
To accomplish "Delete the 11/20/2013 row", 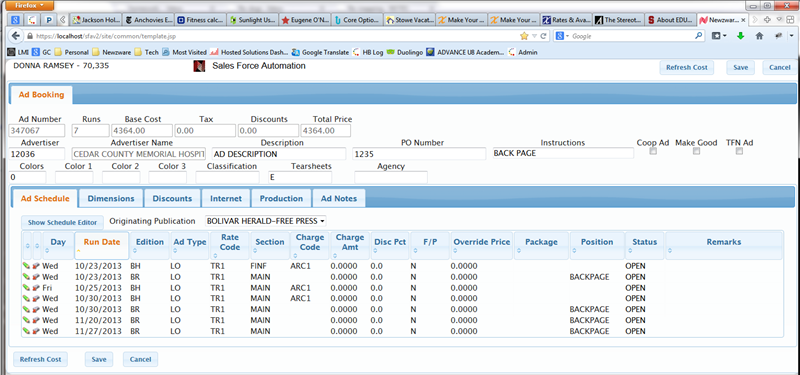I will coord(36,320).
